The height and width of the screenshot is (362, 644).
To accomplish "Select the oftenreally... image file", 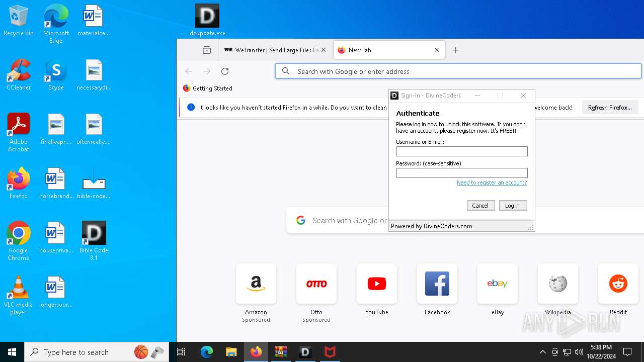I will tap(94, 129).
